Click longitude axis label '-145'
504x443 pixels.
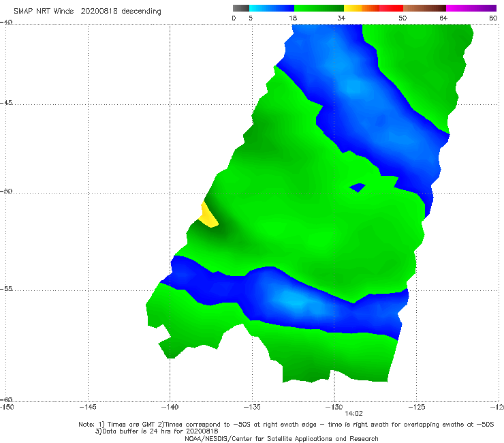point(88,407)
